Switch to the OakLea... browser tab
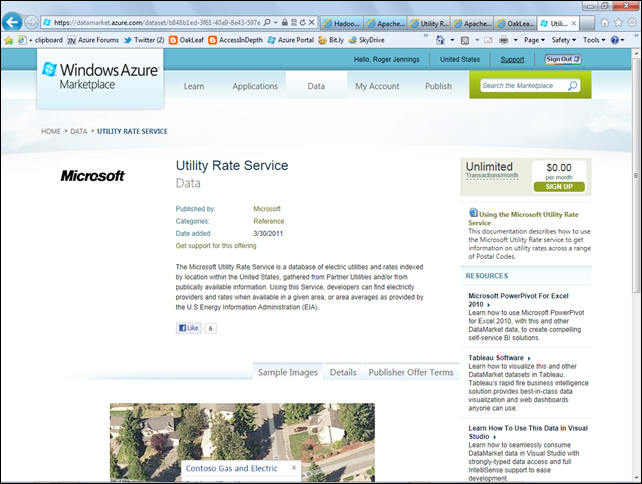 pos(516,23)
